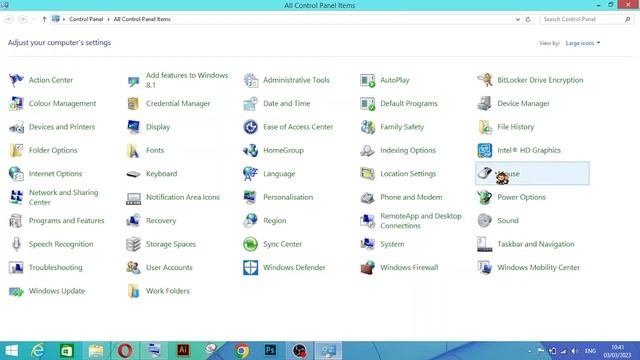Open the Indexing Options link
Image resolution: width=640 pixels, height=360 pixels.
tap(408, 151)
